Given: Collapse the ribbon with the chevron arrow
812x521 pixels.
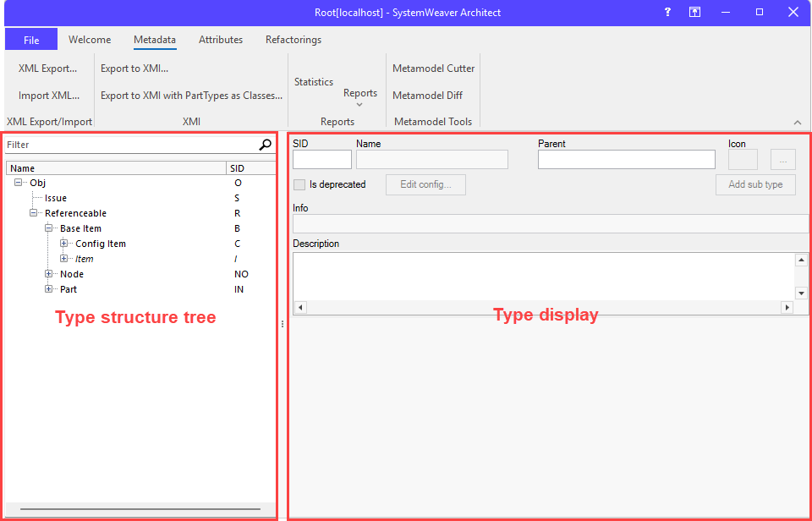Looking at the screenshot, I should pos(798,123).
